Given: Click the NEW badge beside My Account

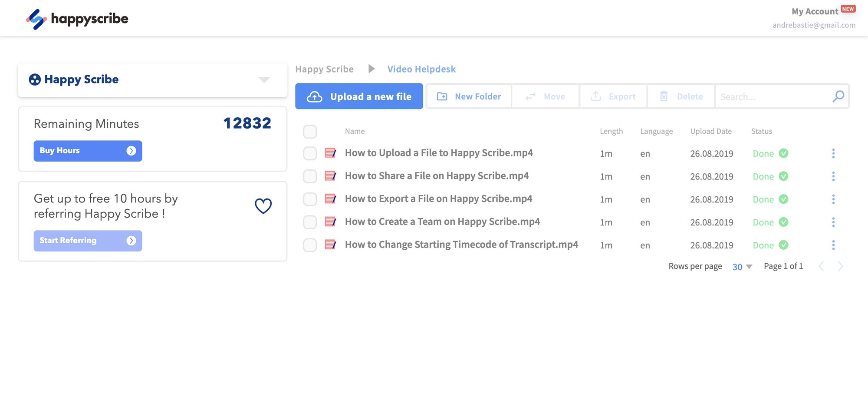Looking at the screenshot, I should pos(848,9).
